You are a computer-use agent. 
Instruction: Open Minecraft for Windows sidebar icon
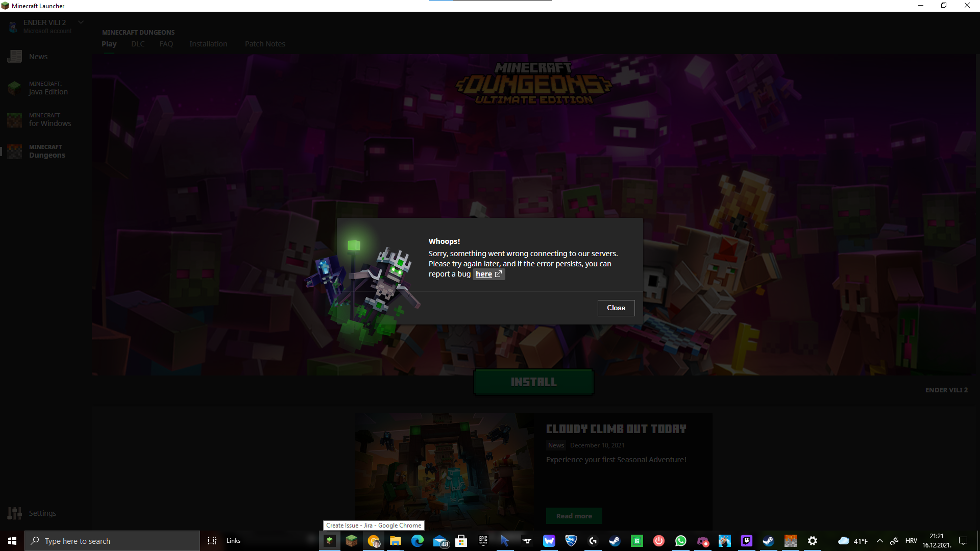coord(14,120)
